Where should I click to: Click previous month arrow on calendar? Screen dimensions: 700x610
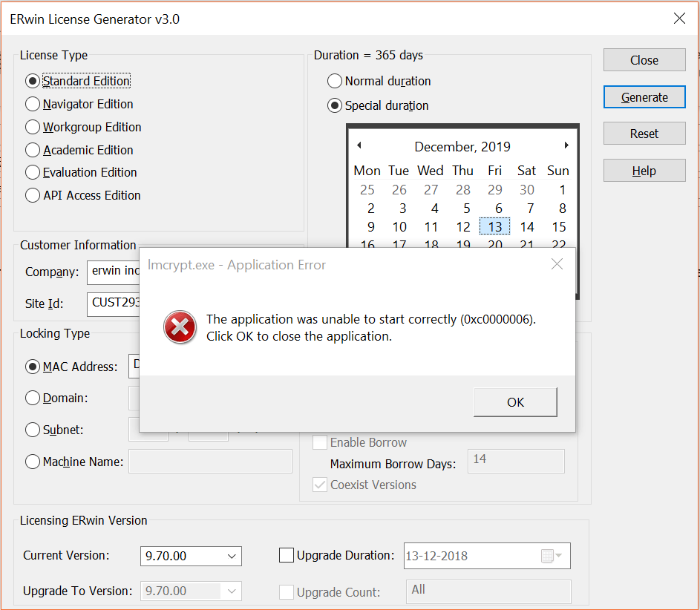click(359, 145)
